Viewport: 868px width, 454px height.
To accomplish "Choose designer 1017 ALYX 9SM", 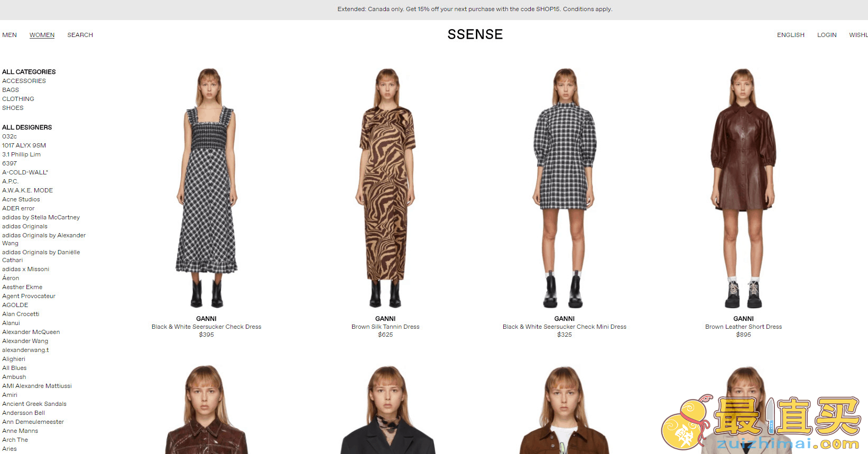I will tap(24, 145).
